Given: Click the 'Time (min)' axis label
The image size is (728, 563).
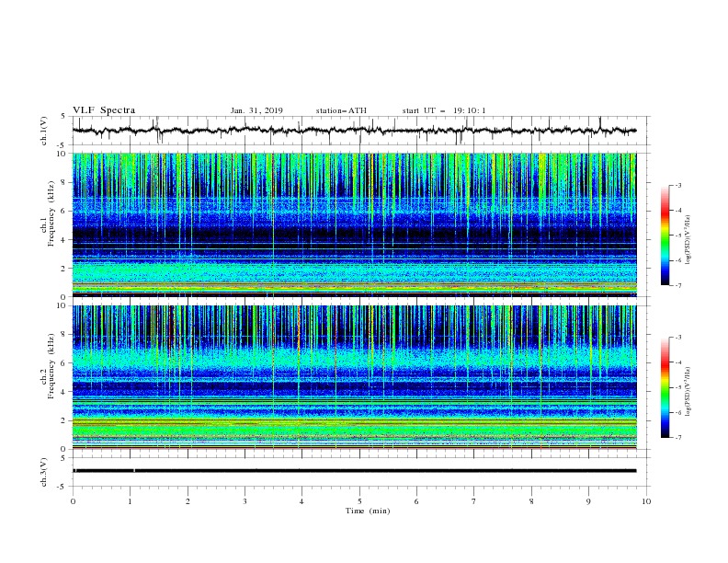Looking at the screenshot, I should pyautogui.click(x=368, y=511).
